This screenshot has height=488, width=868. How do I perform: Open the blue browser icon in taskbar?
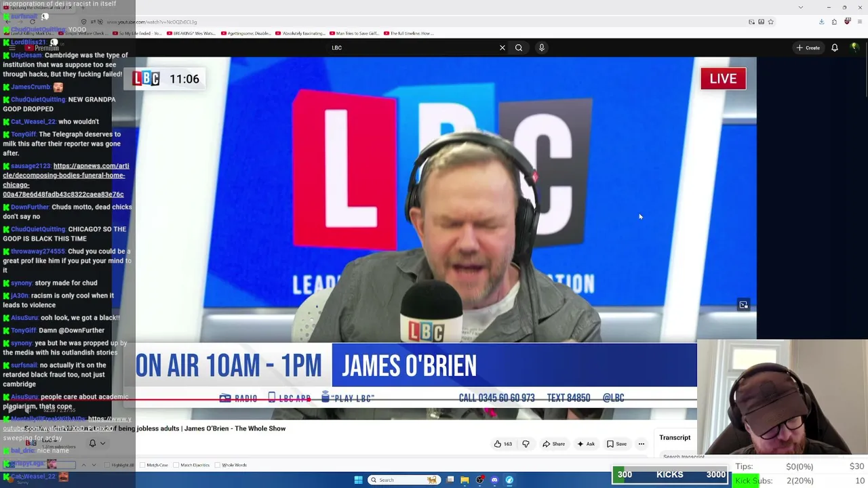click(x=509, y=480)
